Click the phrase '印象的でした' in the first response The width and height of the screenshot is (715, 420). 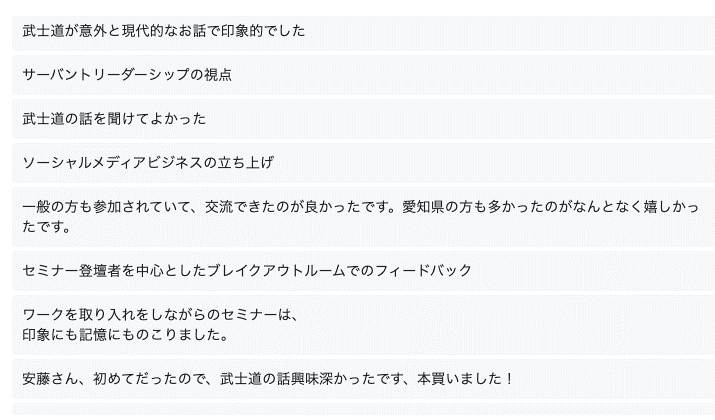262,31
